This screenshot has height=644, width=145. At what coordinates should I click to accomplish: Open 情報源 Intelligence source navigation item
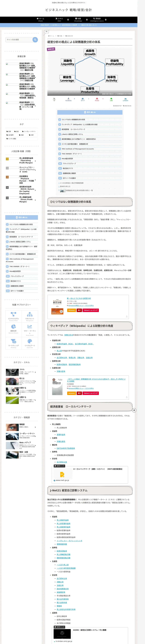(97, 20)
